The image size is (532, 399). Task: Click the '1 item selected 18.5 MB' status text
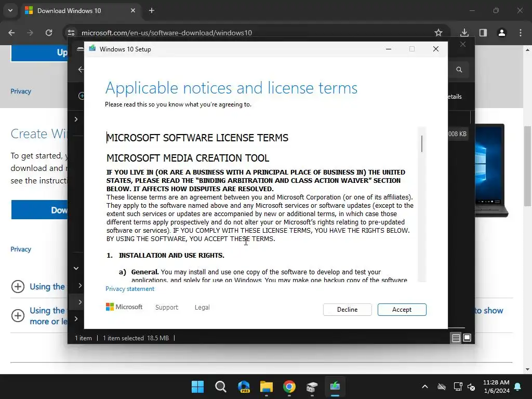tap(136, 338)
